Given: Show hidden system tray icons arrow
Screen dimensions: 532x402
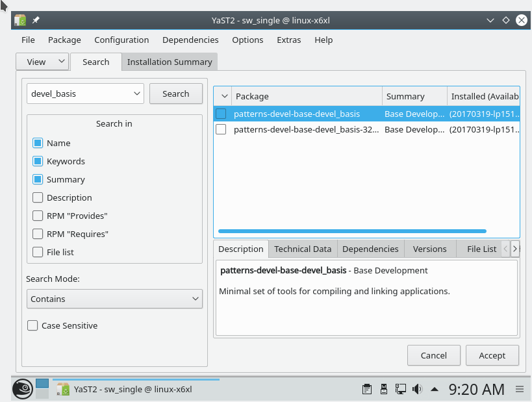Looking at the screenshot, I should pos(435,390).
